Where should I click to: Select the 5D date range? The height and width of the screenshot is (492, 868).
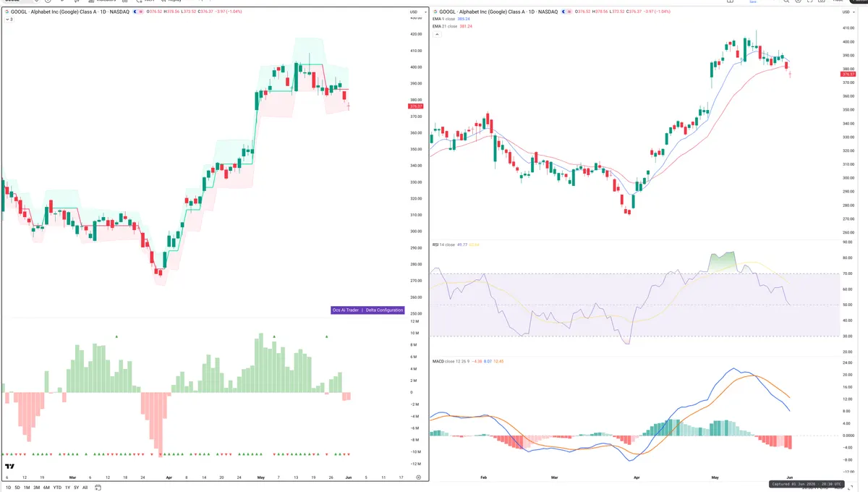pos(17,488)
